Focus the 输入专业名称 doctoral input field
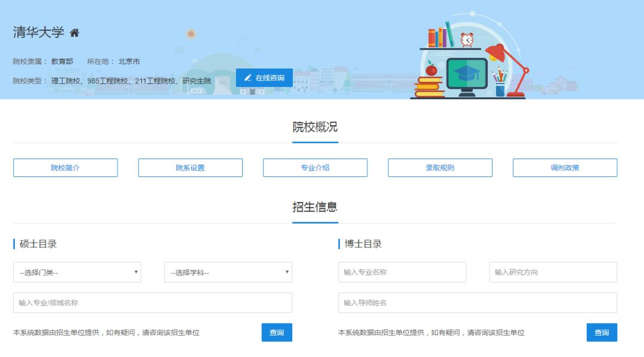644x357 pixels. point(402,272)
